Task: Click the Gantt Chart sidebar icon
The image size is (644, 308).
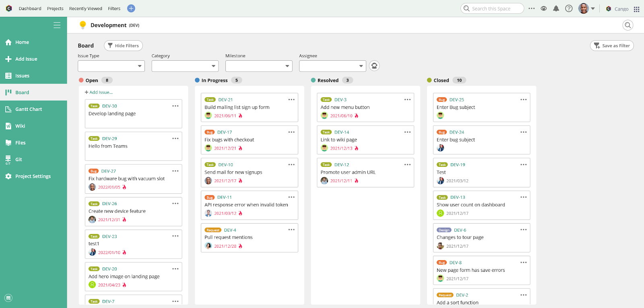Action: [8, 109]
